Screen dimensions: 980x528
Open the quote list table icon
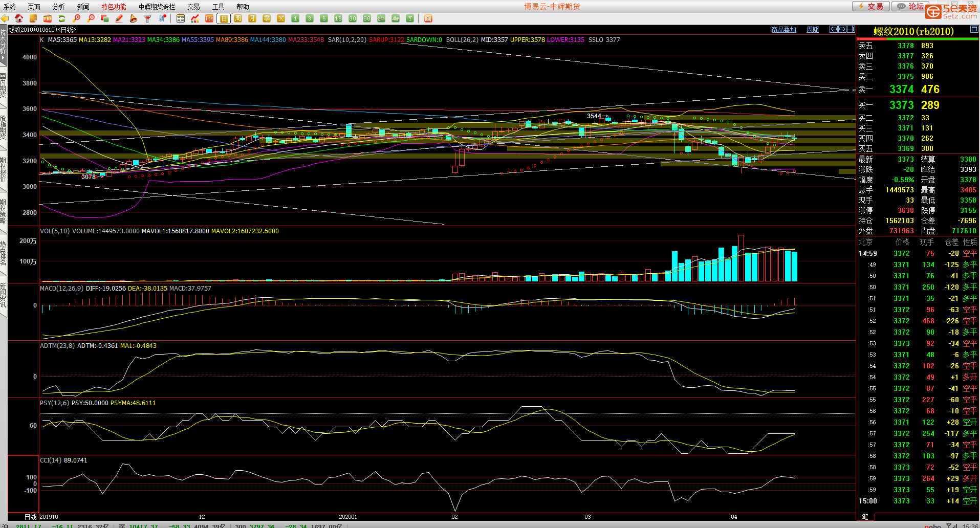point(181,18)
